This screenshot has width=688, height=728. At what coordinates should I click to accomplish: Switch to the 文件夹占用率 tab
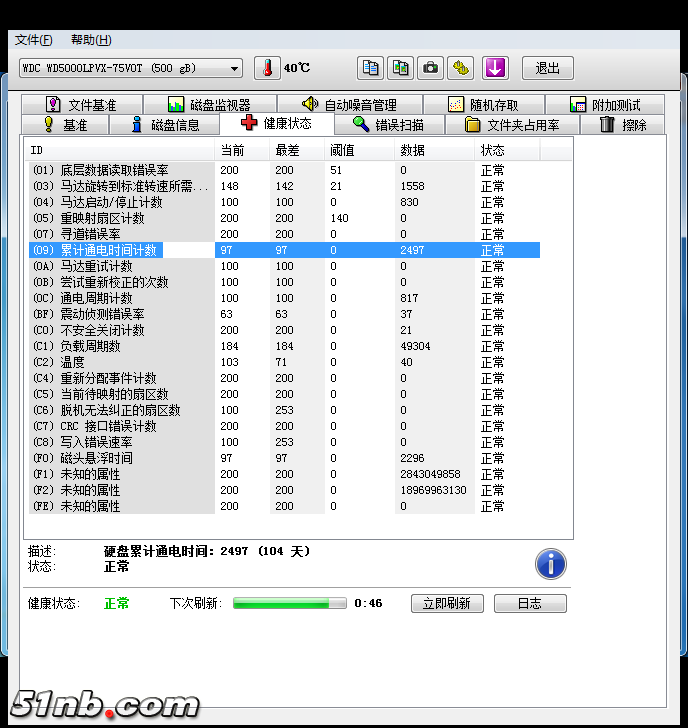(513, 125)
